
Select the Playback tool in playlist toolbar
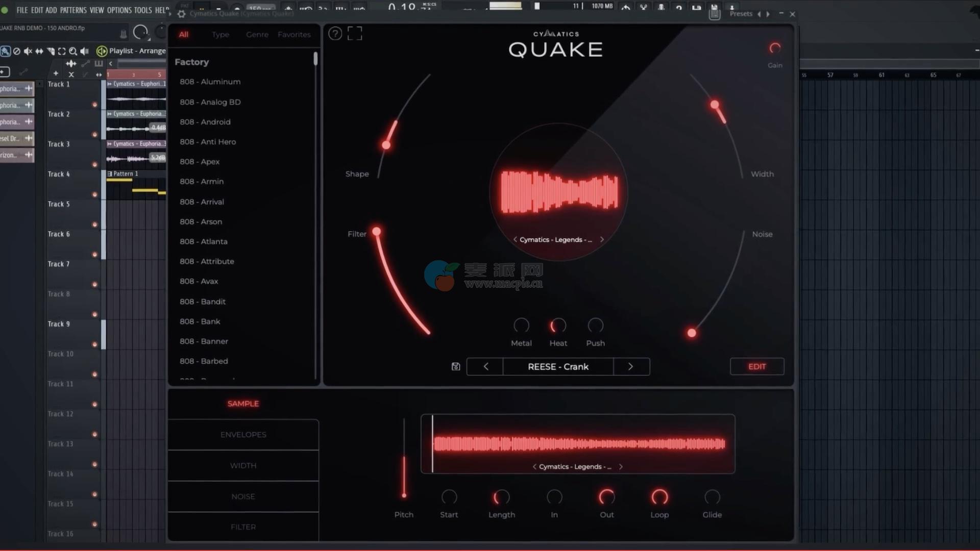85,51
